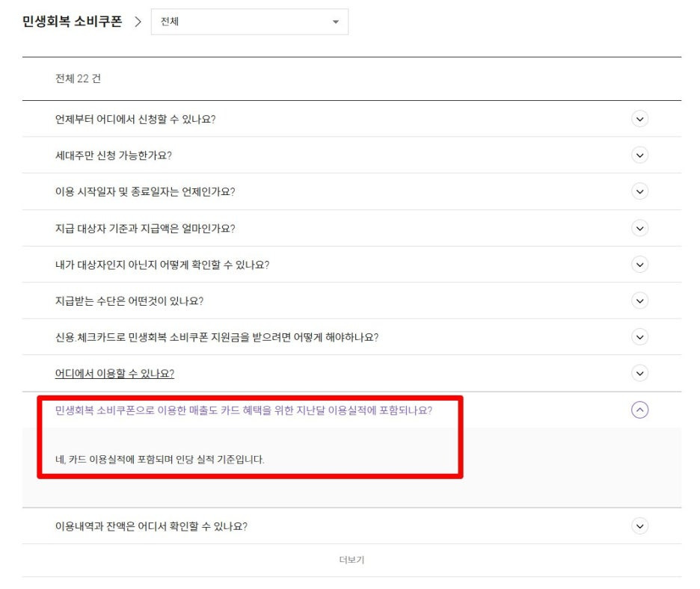The width and height of the screenshot is (700, 589).
Task: Expand chevron for 이용내역과 잔액은 어디서 확인 question
Action: 639,526
